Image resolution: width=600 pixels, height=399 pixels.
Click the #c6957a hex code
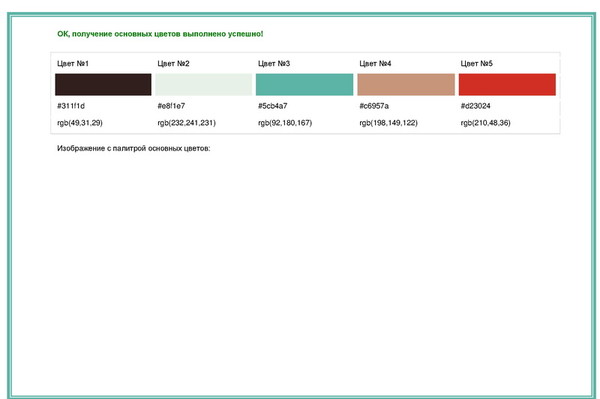click(x=374, y=106)
